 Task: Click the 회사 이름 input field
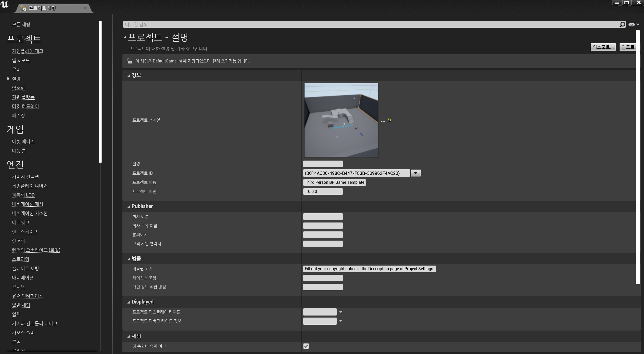(x=323, y=217)
